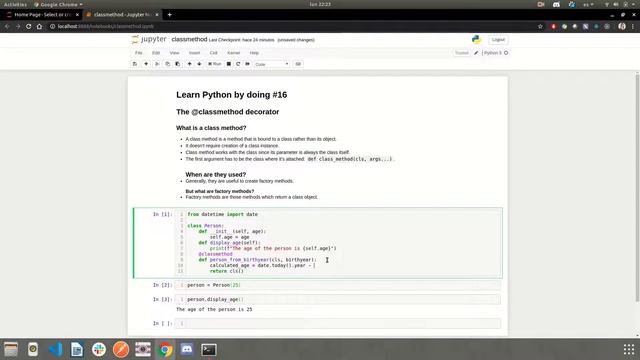Go back in browser history

7,27
